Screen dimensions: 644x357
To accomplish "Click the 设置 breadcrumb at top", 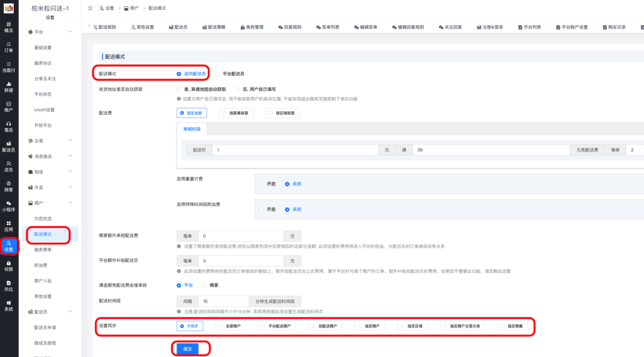I will [107, 8].
